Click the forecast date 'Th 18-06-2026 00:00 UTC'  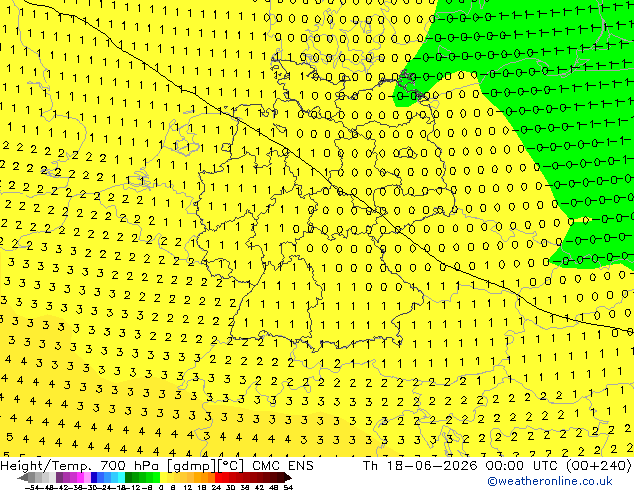tap(461, 466)
